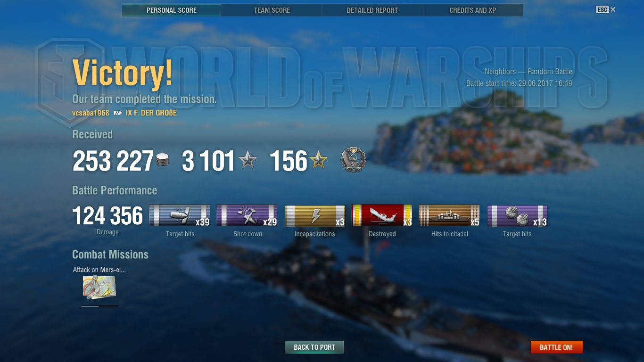The image size is (644, 362).
Task: Open the Attack on Mers-el... mission thumbnail
Action: pos(99,287)
